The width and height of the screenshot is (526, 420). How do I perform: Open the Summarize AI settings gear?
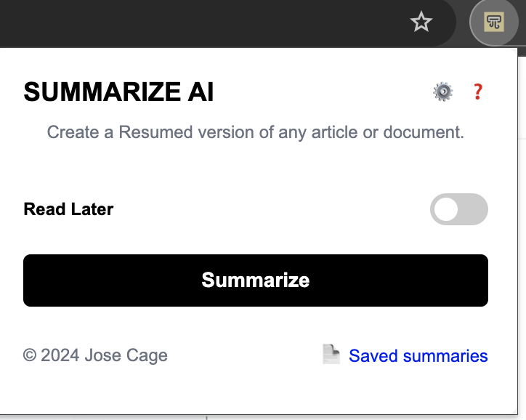point(442,92)
